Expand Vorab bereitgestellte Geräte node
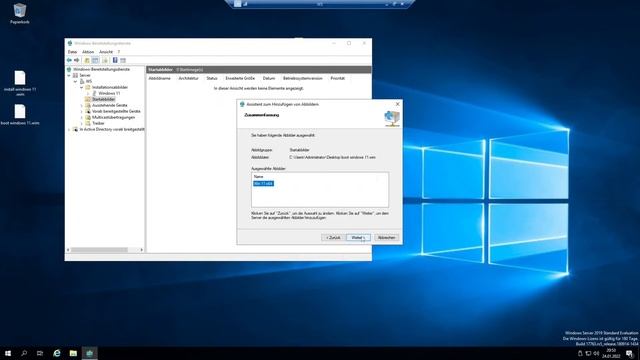The height and width of the screenshot is (360, 640). (82, 111)
